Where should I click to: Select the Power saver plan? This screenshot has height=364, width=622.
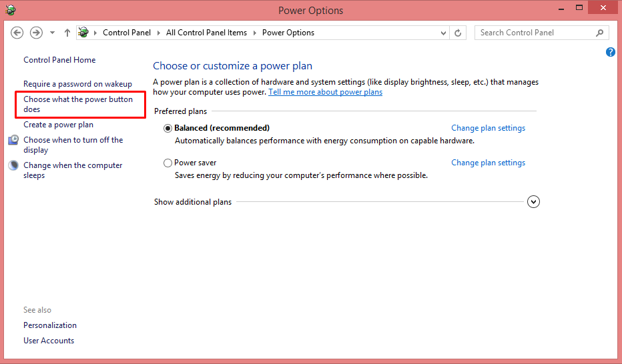point(168,163)
